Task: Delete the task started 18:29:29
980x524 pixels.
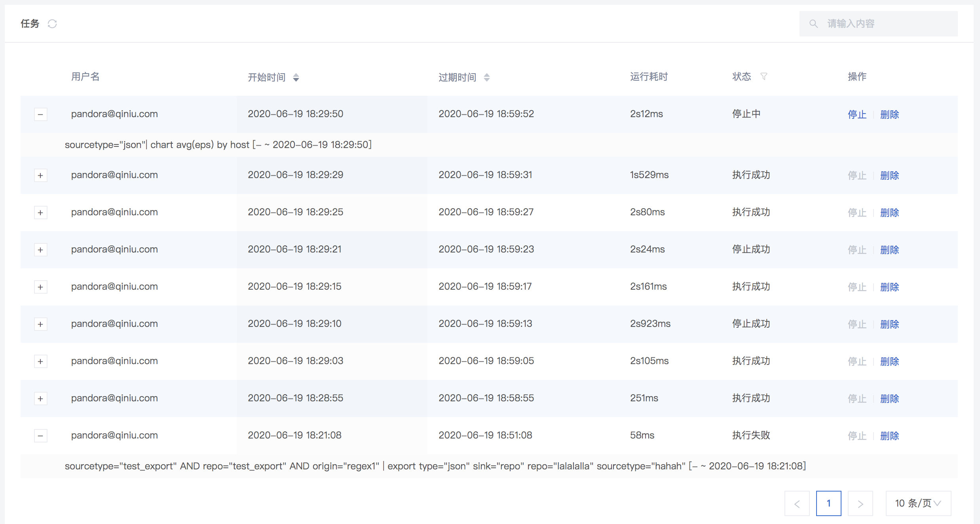Action: 889,175
